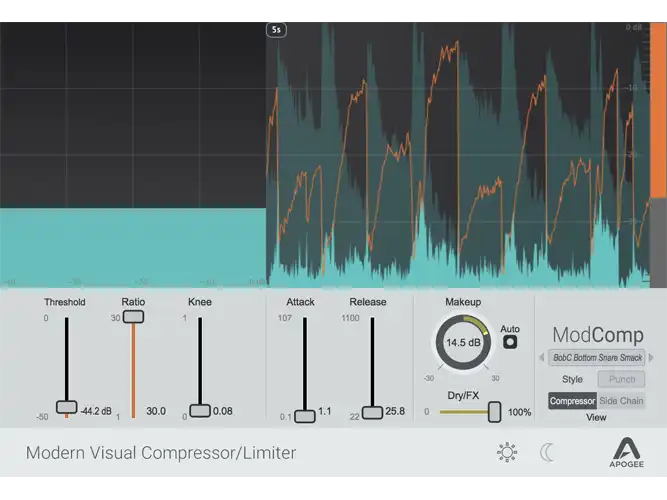Click the Threshold label
Screen dimensions: 667x500
pos(65,302)
